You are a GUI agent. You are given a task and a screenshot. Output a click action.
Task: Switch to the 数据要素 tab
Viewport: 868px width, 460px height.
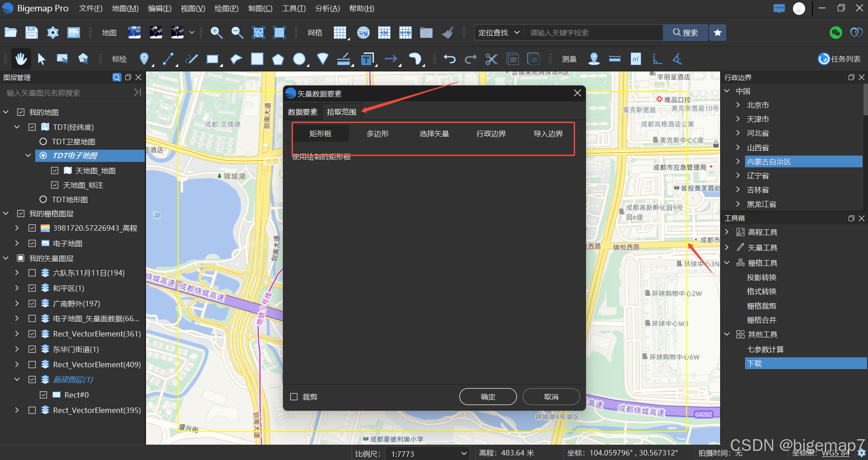(302, 112)
